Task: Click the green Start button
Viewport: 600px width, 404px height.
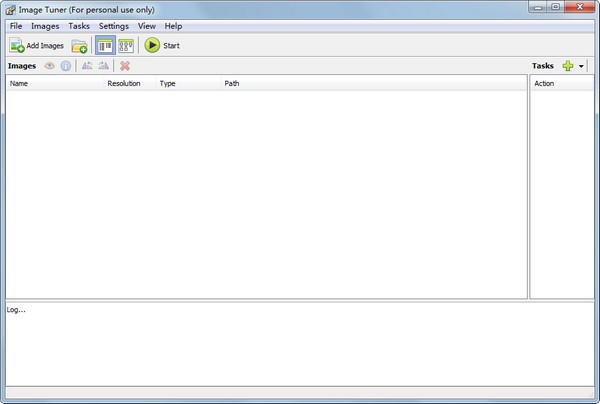Action: tap(162, 46)
